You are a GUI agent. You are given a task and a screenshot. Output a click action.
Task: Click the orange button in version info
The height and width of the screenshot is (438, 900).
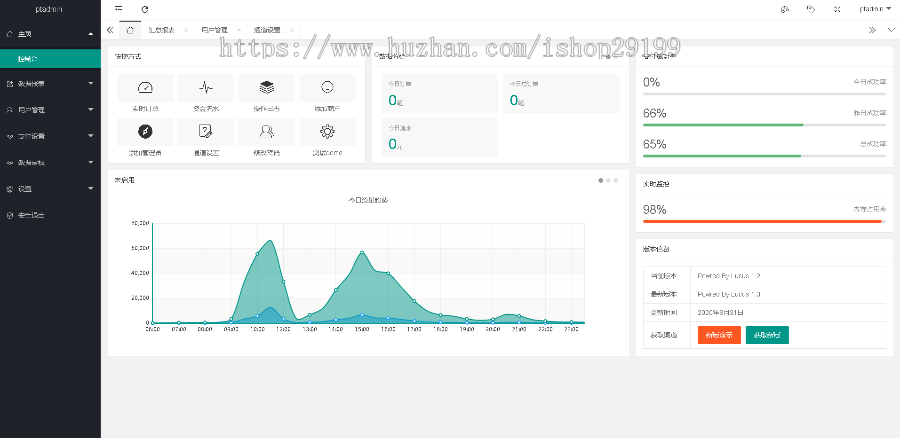pyautogui.click(x=719, y=335)
